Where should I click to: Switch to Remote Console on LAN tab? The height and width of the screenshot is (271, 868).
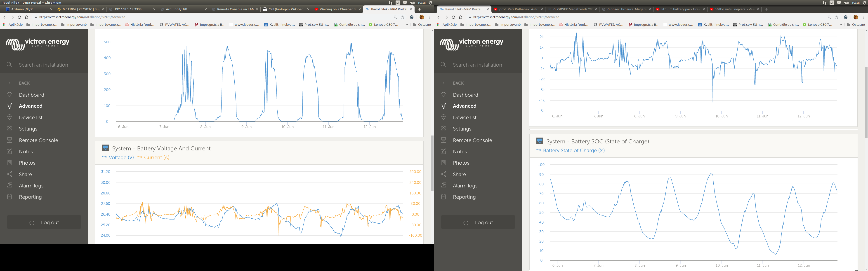[235, 9]
